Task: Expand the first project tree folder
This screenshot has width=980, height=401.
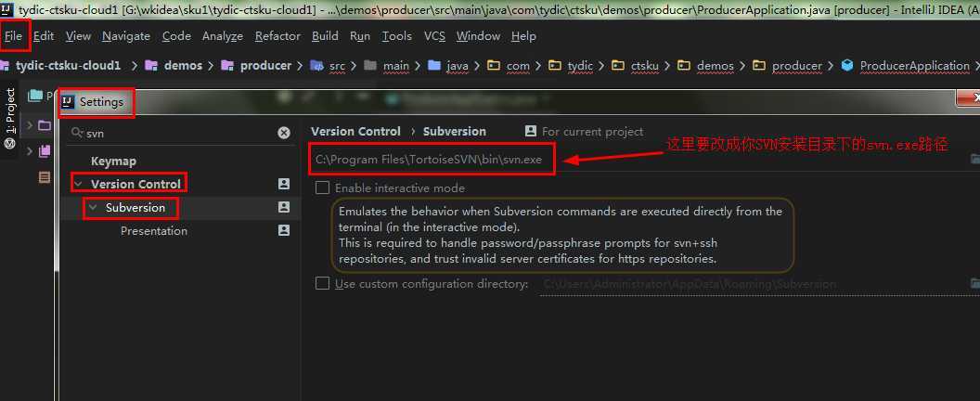Action: tap(29, 125)
